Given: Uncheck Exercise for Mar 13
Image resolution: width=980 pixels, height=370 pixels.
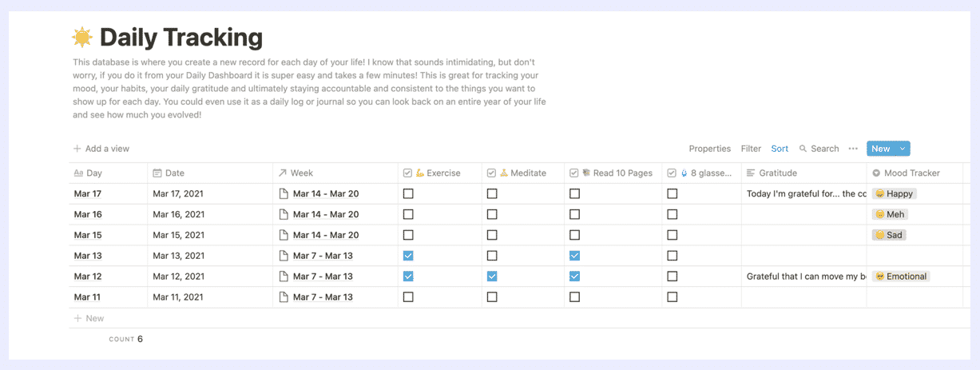Looking at the screenshot, I should coord(408,256).
